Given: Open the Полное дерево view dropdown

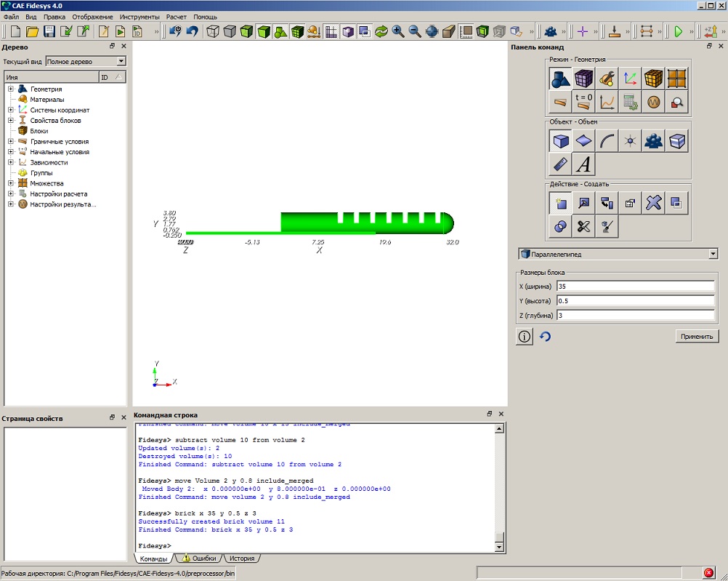Looking at the screenshot, I should (x=121, y=61).
